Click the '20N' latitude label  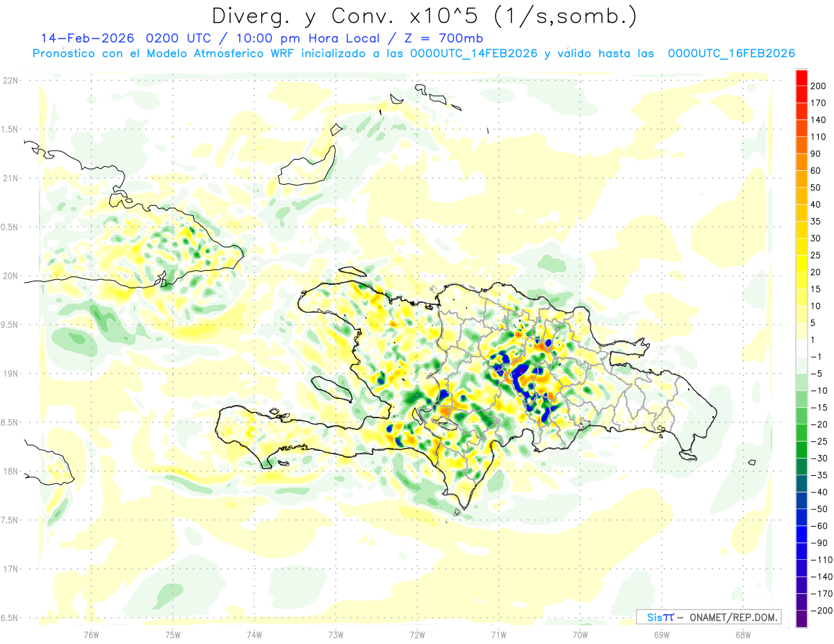click(10, 276)
